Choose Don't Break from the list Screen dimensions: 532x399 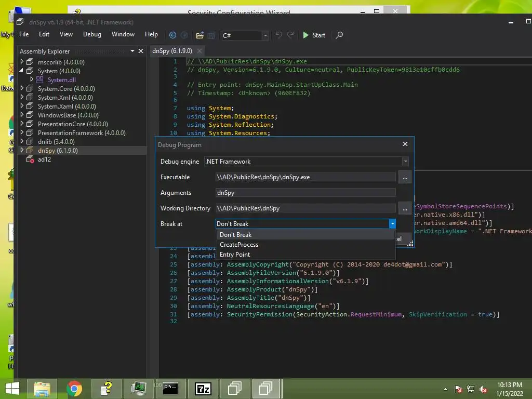(305, 234)
